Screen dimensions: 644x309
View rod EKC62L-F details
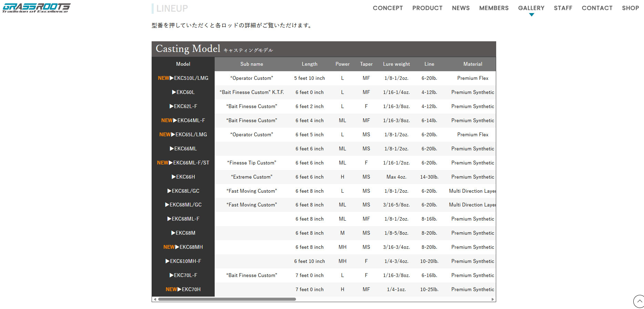pyautogui.click(x=183, y=106)
